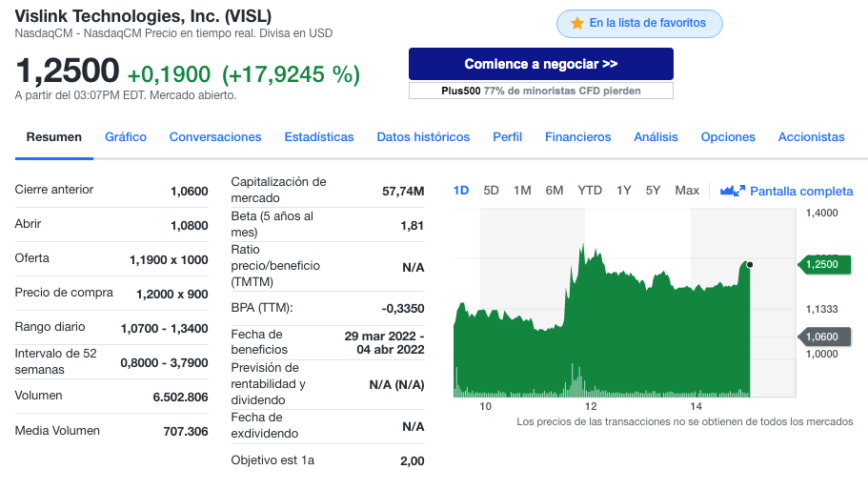Click BPA (TTM) value -0,3350
The image size is (868, 490).
pos(403,309)
